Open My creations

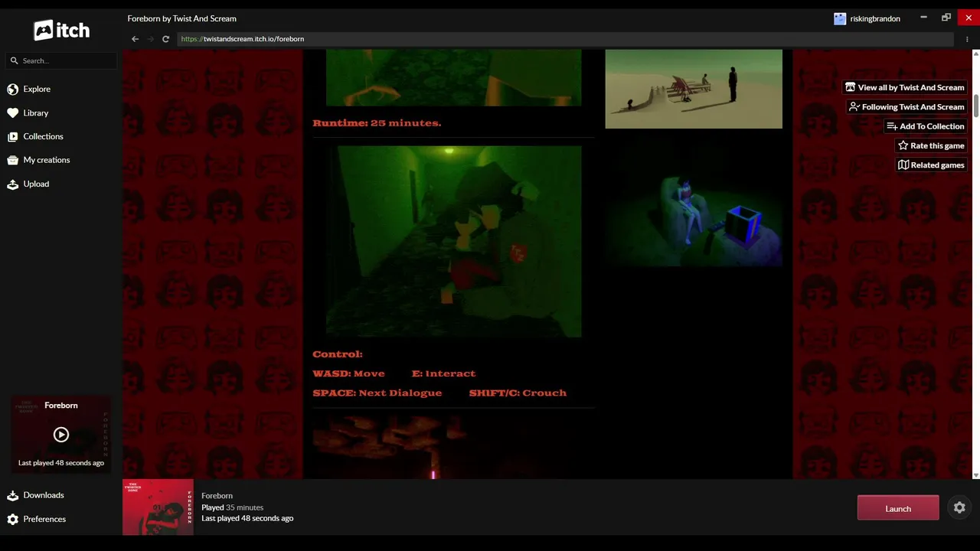point(47,160)
